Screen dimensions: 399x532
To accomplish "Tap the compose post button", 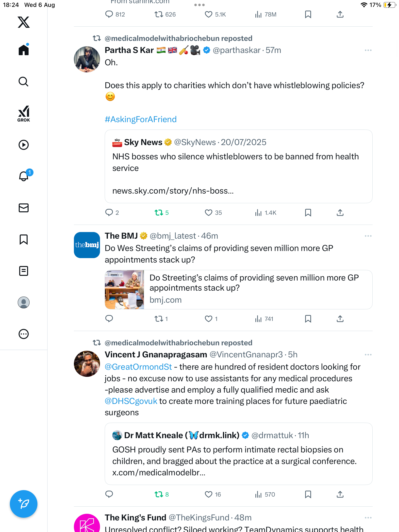I will [x=24, y=504].
